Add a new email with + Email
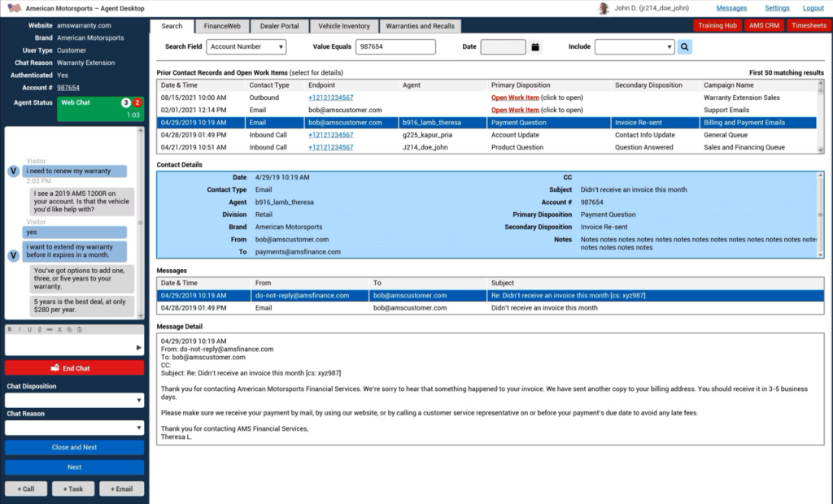 [122, 489]
